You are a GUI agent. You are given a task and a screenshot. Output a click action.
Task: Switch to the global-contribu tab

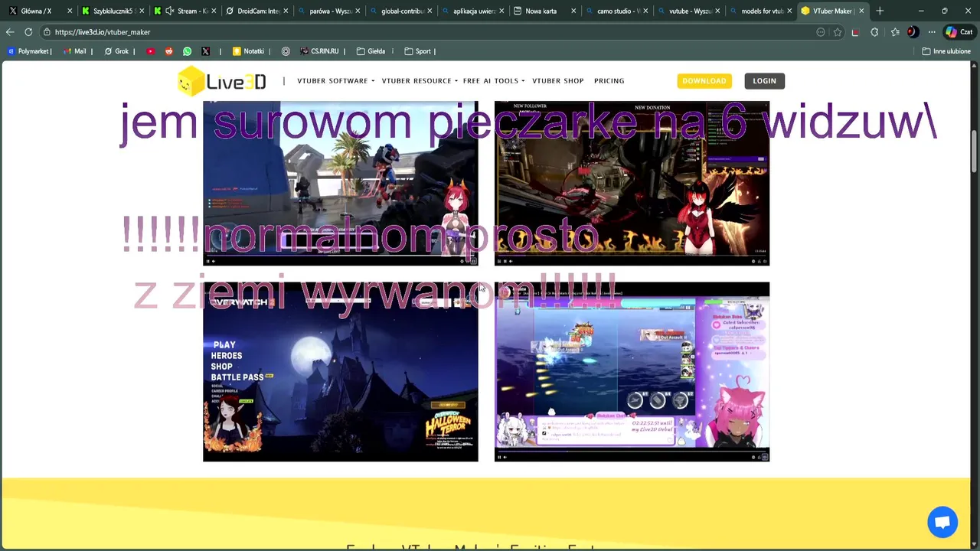pos(401,11)
